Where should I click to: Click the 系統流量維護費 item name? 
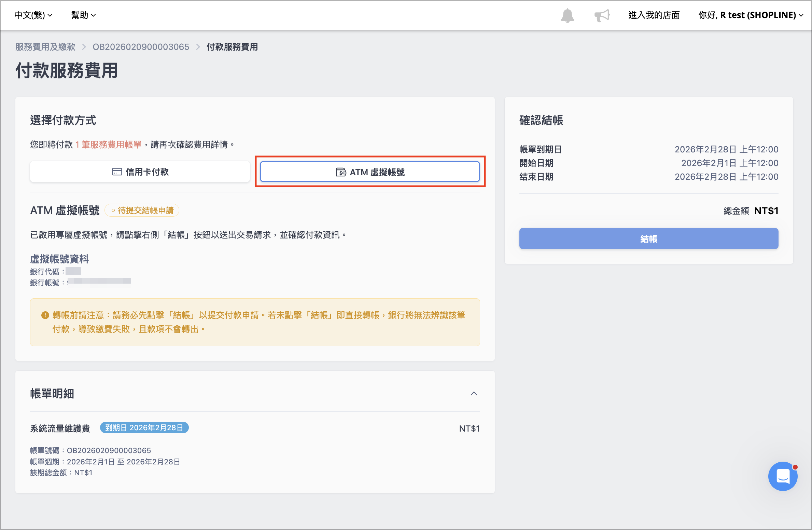pyautogui.click(x=60, y=428)
